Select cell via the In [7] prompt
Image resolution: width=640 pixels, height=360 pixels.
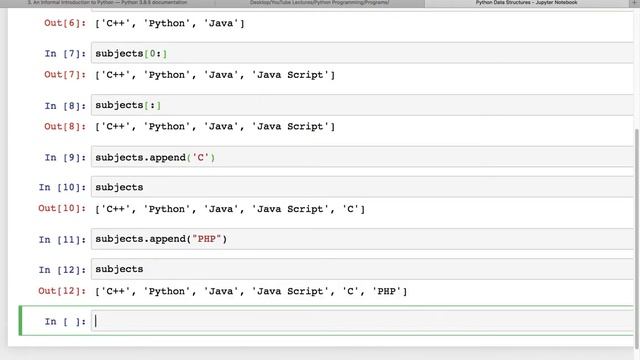click(65, 53)
